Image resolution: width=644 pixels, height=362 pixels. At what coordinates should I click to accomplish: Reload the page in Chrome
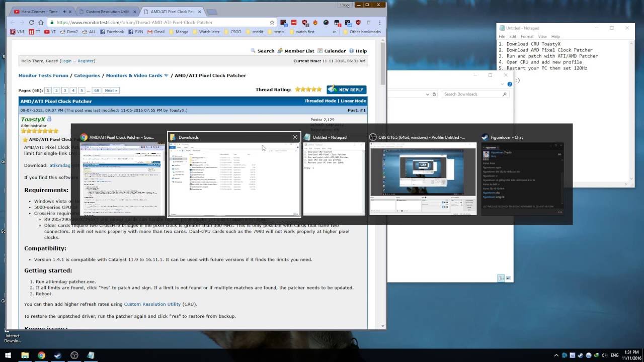pyautogui.click(x=31, y=23)
